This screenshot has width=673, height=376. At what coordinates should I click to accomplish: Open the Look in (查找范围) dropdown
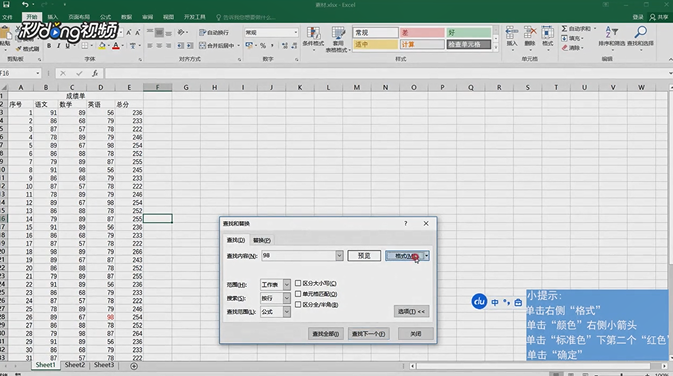click(x=287, y=312)
